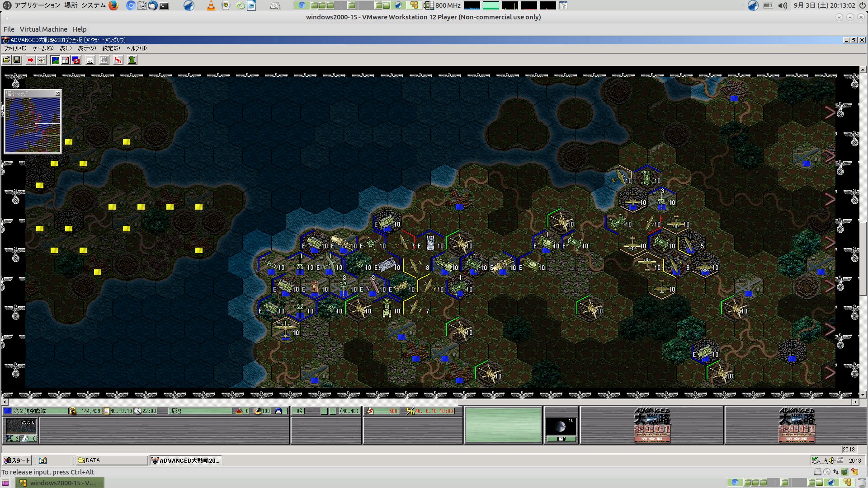Click the green blank info panel
This screenshot has width=868, height=488.
503,425
